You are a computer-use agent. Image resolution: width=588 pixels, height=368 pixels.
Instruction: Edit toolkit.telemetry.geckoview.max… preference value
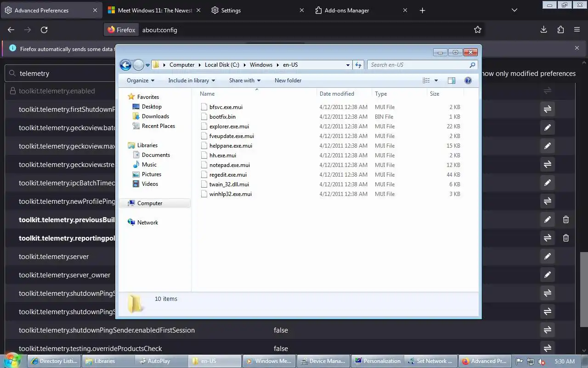click(548, 146)
